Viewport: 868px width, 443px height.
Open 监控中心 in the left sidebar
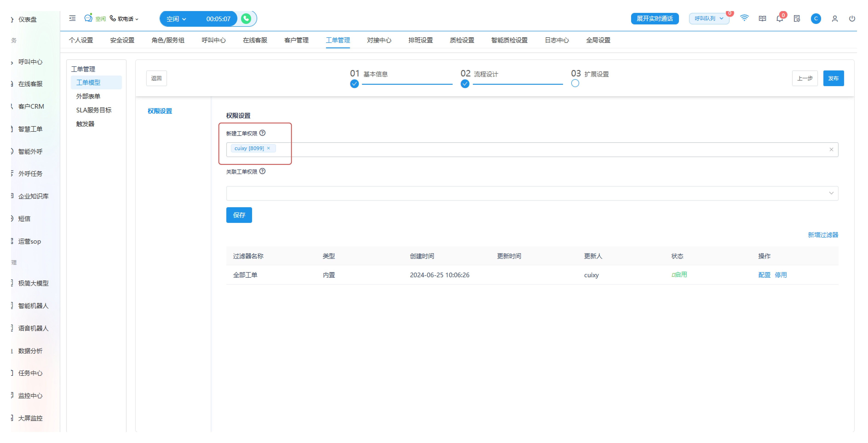30,396
